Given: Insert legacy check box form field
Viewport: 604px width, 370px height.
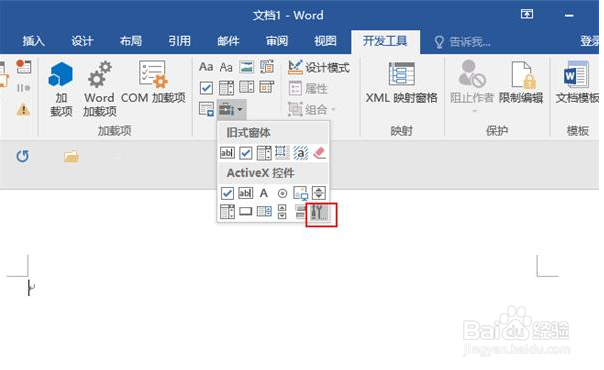Looking at the screenshot, I should tap(246, 153).
